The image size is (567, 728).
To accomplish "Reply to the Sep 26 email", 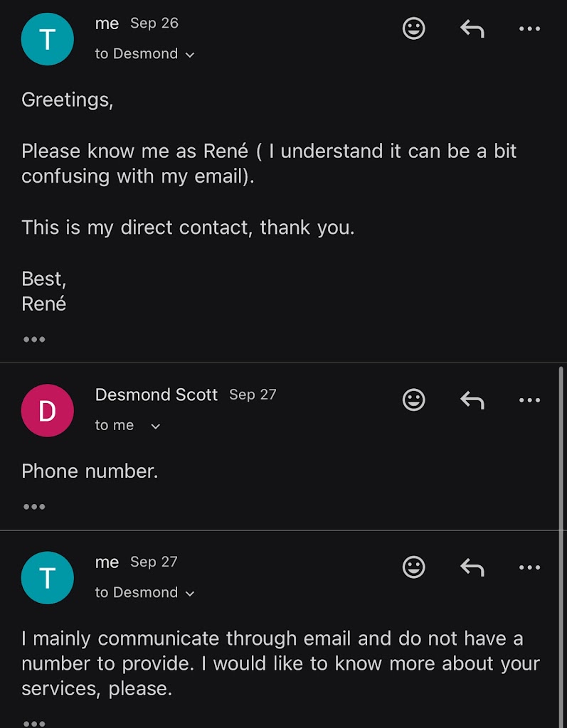I will click(x=472, y=28).
